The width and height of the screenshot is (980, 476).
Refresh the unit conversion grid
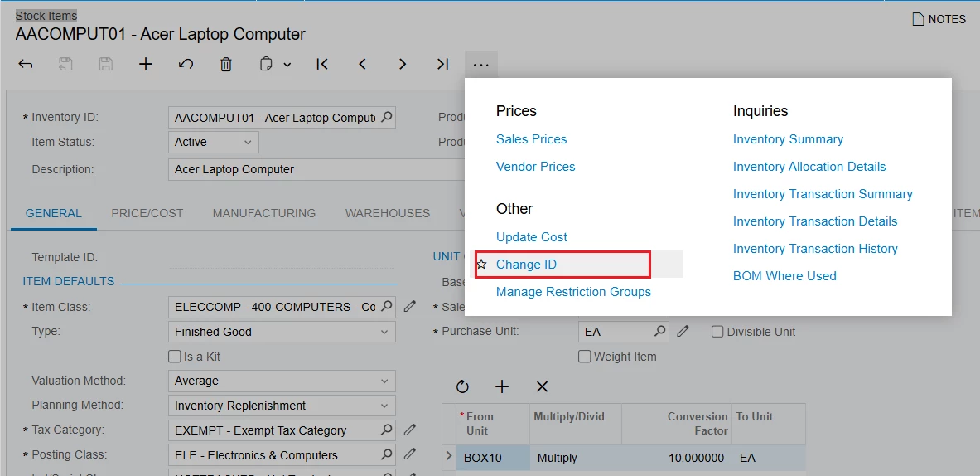[x=462, y=386]
